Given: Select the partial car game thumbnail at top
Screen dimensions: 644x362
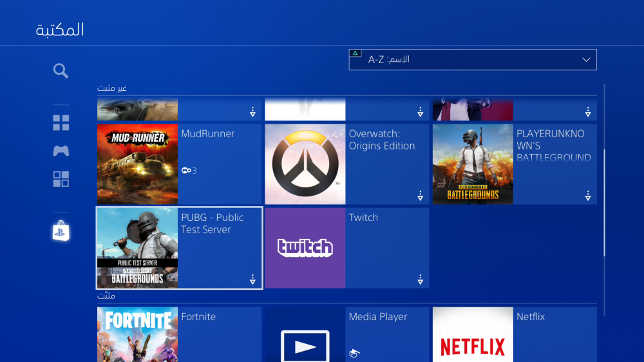Looking at the screenshot, I should [138, 110].
